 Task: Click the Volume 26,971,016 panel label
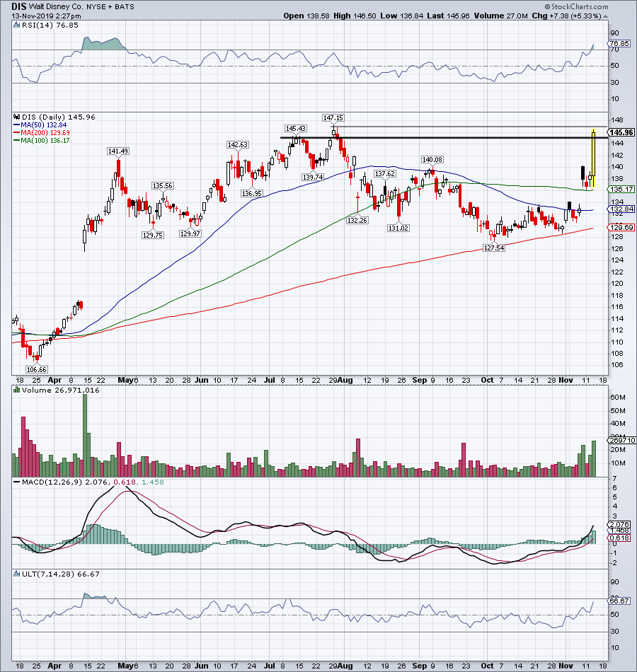click(x=60, y=390)
